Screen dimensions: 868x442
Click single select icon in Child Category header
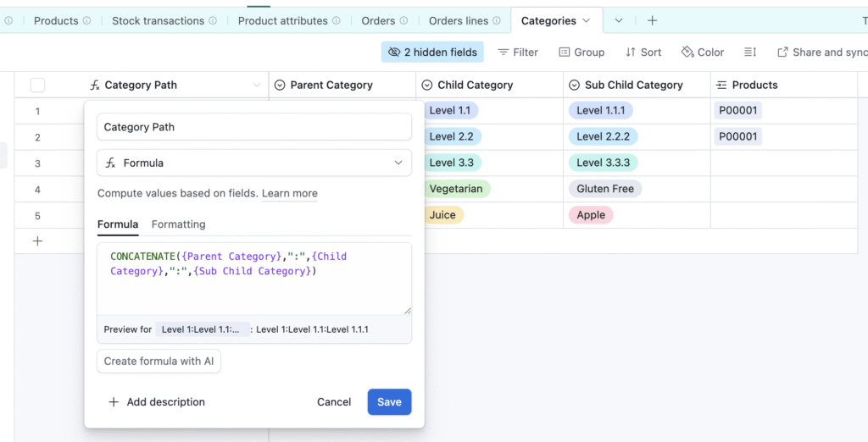(427, 86)
